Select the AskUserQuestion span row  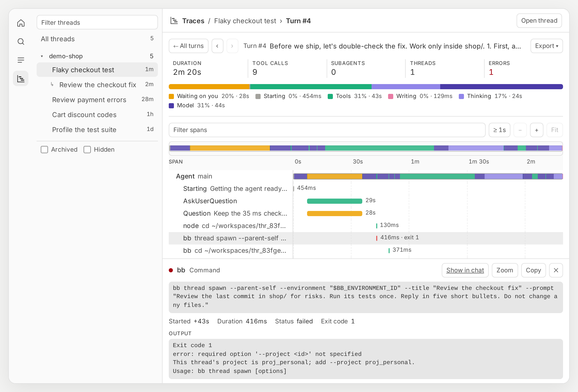[x=366, y=201]
